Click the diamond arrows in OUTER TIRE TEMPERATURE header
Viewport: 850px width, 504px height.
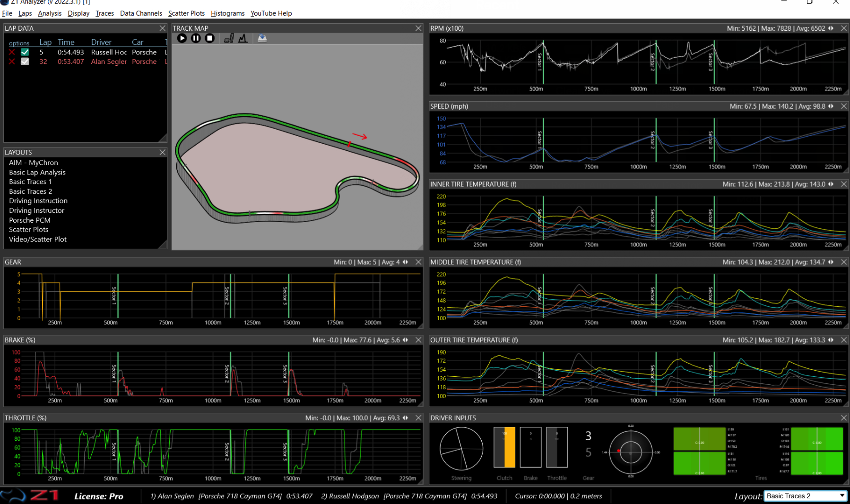point(831,340)
